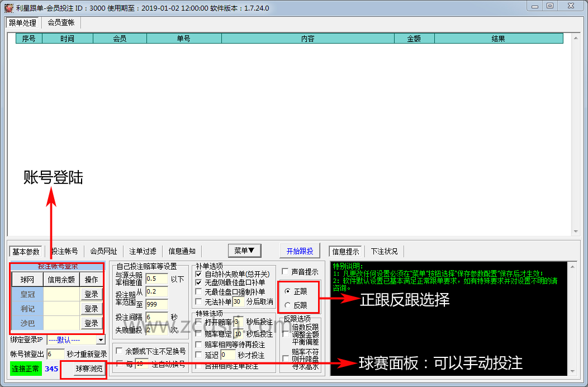Expand the 绑定登录IP combo box

coord(101,339)
